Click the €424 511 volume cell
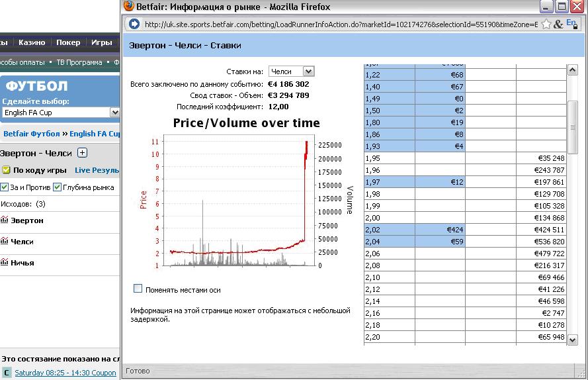 click(541, 230)
